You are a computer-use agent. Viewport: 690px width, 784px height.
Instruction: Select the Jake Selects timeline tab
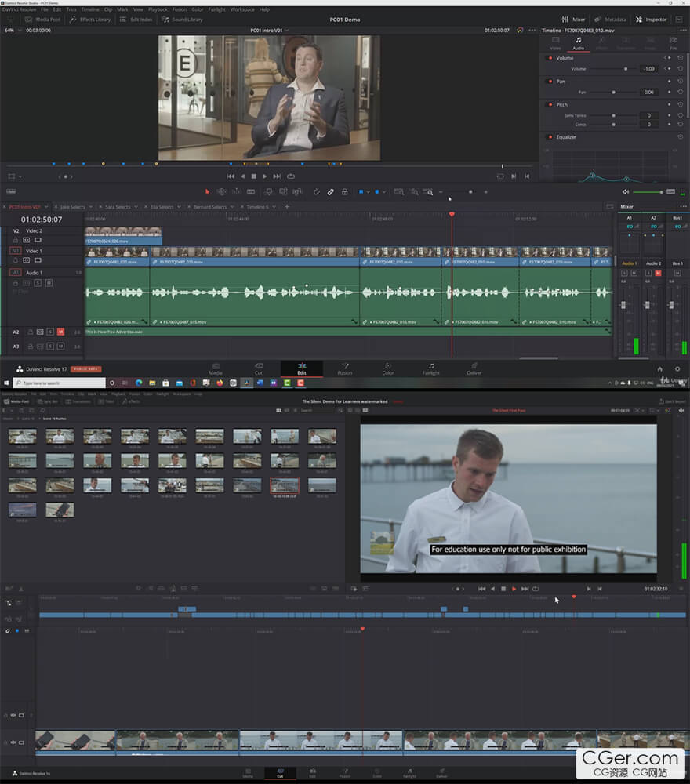pos(73,207)
